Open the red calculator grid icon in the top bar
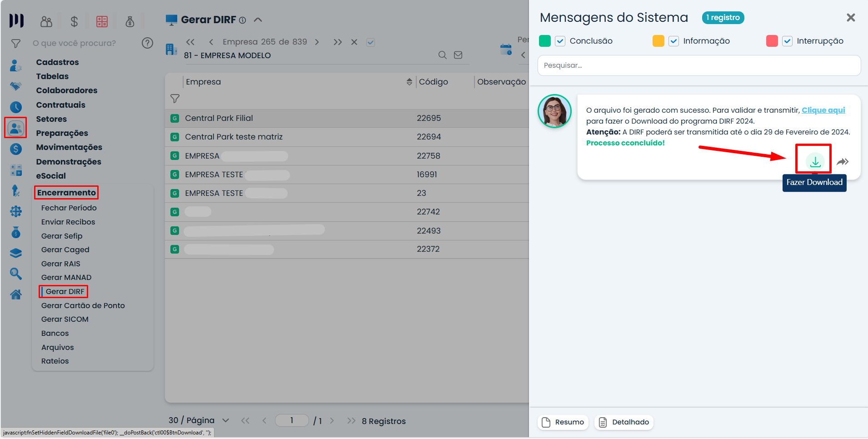Screen dimensions: 868x439 point(102,21)
